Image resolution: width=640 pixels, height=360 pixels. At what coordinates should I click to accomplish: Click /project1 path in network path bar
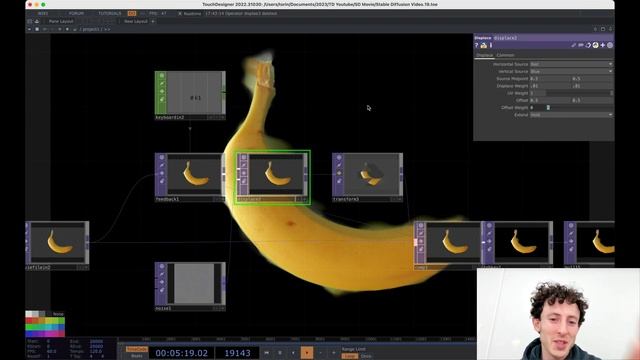[90, 29]
